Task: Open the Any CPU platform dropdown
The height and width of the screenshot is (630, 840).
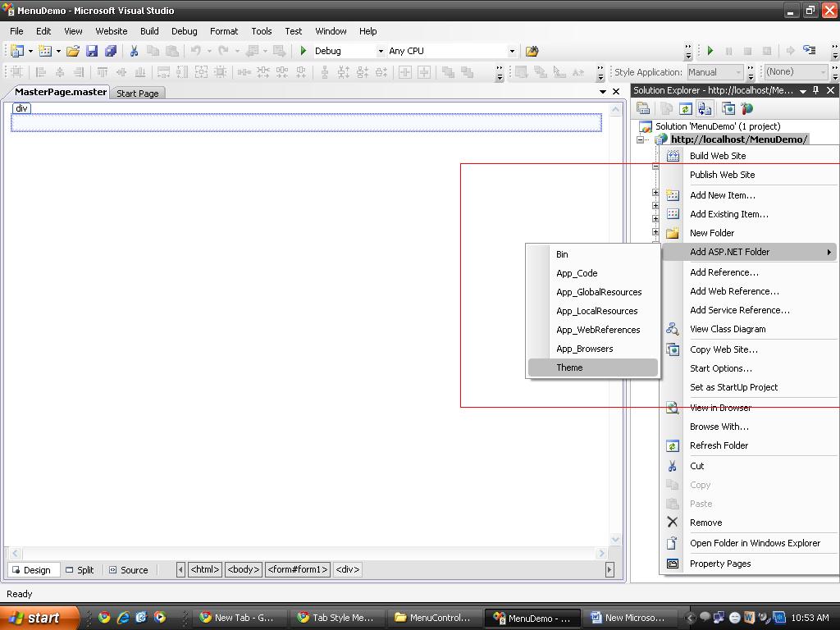Action: click(x=512, y=52)
